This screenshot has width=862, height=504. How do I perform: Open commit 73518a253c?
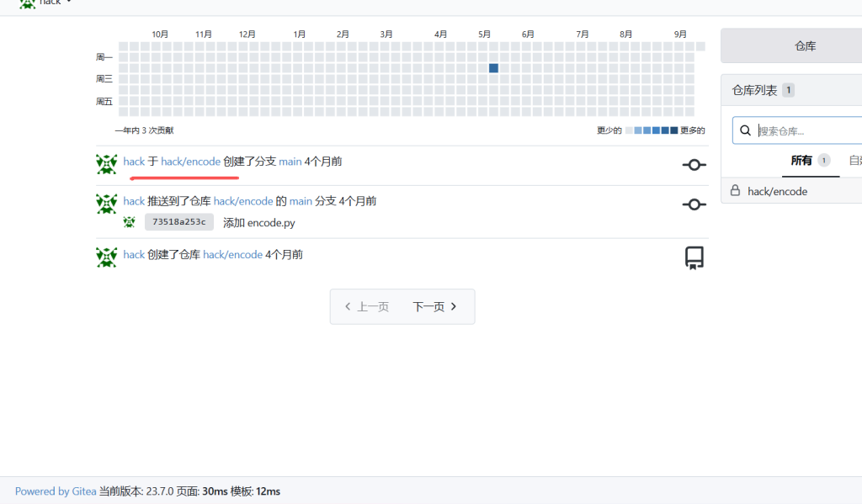coord(178,222)
